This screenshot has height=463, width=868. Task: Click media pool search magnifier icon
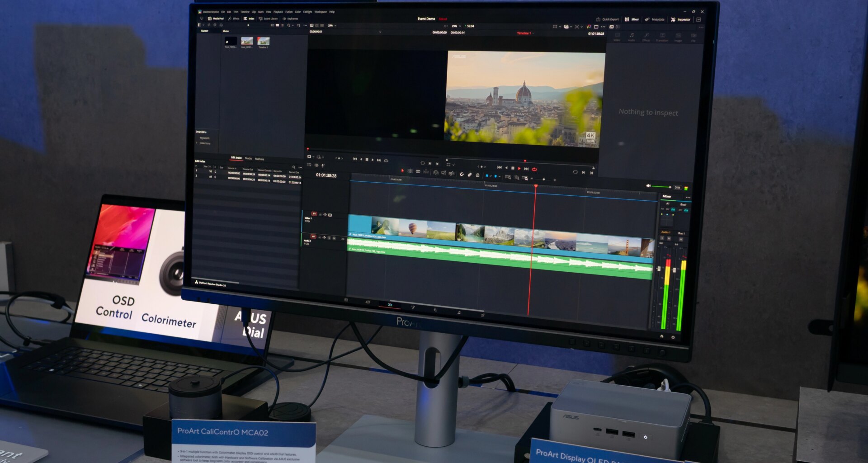(288, 25)
